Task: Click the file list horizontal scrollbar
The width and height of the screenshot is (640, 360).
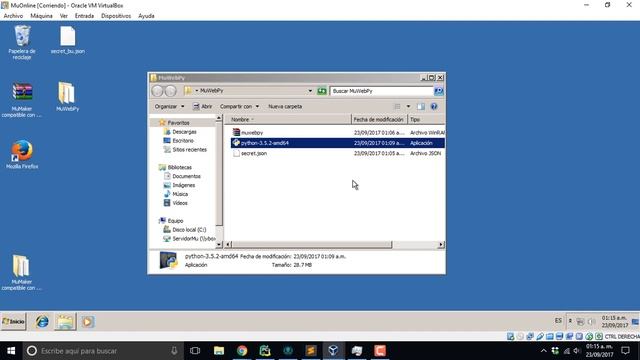Action: tap(311, 244)
